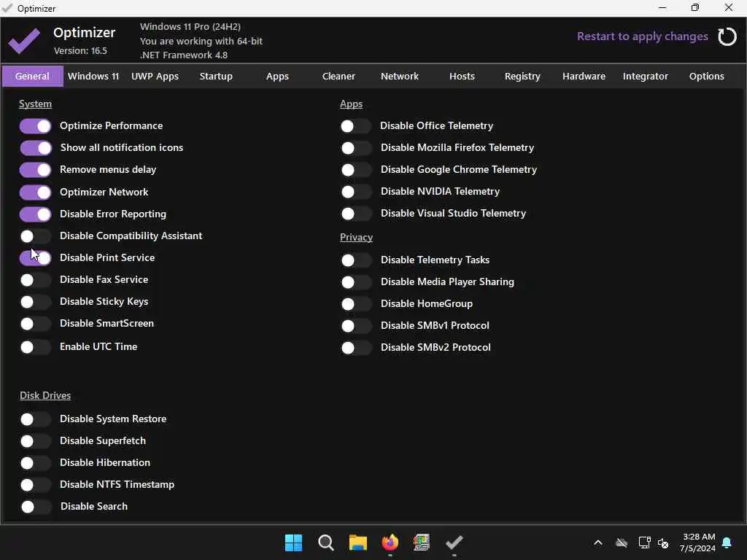Click the Disk Drives section heading
The image size is (747, 560).
click(45, 396)
